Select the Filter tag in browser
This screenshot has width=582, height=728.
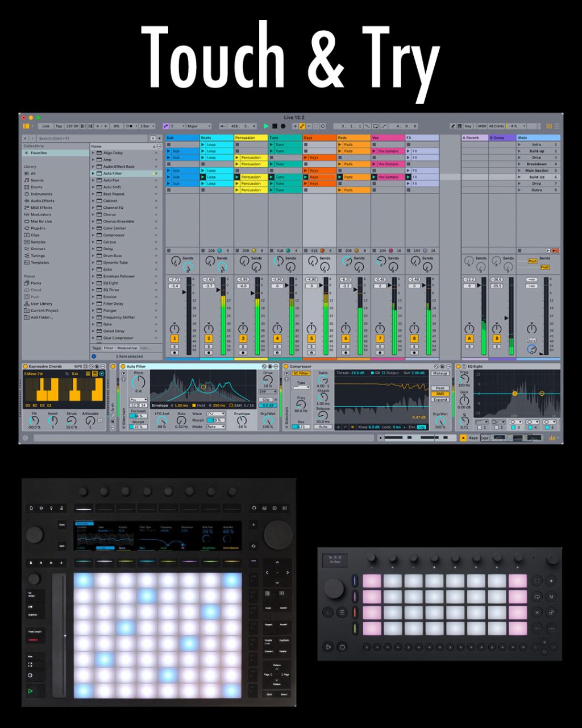109,348
